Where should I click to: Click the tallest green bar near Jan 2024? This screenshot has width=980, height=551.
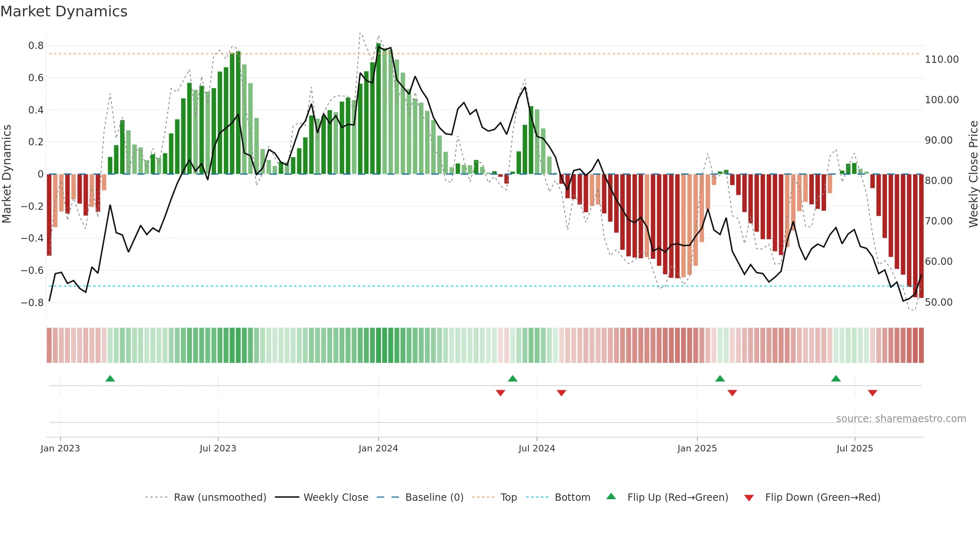pos(379,109)
